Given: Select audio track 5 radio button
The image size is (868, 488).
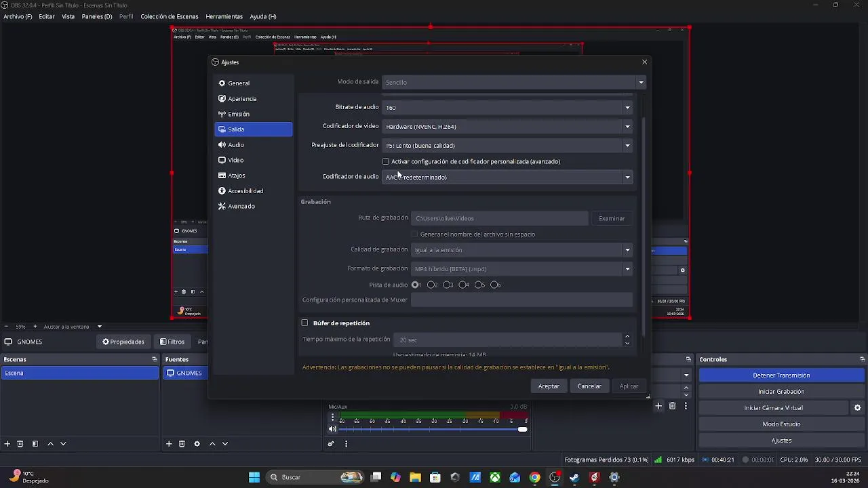Looking at the screenshot, I should [x=478, y=285].
